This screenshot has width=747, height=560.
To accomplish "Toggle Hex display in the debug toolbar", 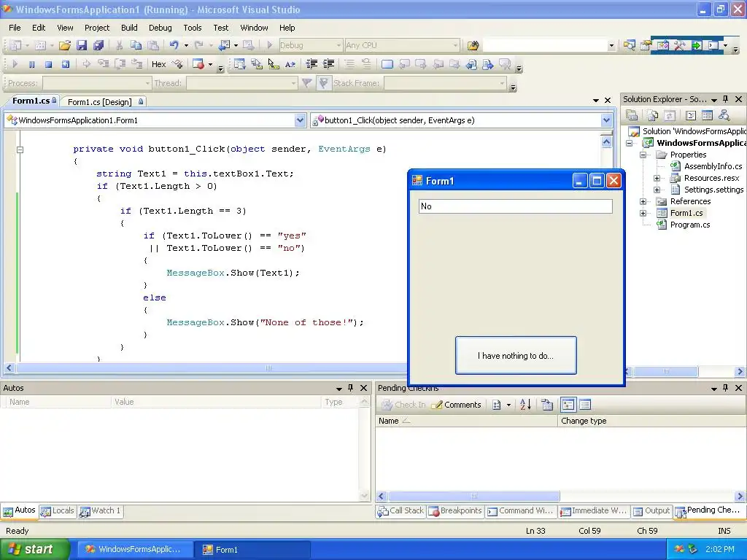I will point(158,64).
